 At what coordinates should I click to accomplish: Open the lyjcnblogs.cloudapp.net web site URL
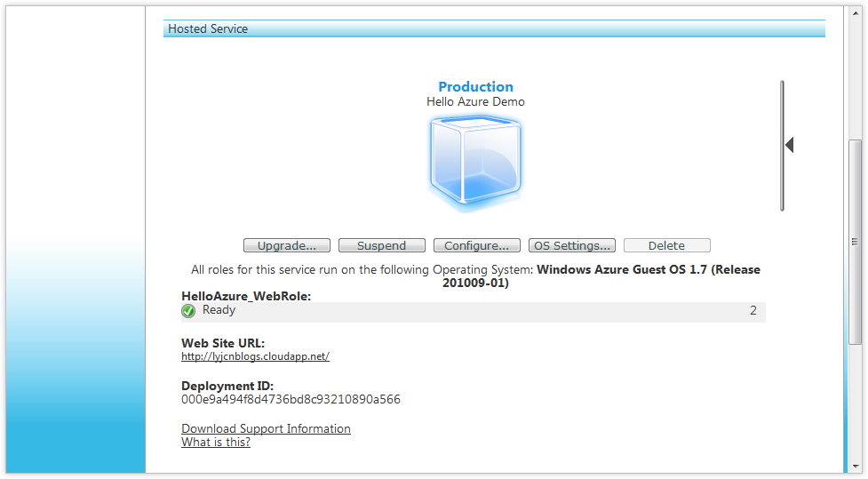pos(255,356)
